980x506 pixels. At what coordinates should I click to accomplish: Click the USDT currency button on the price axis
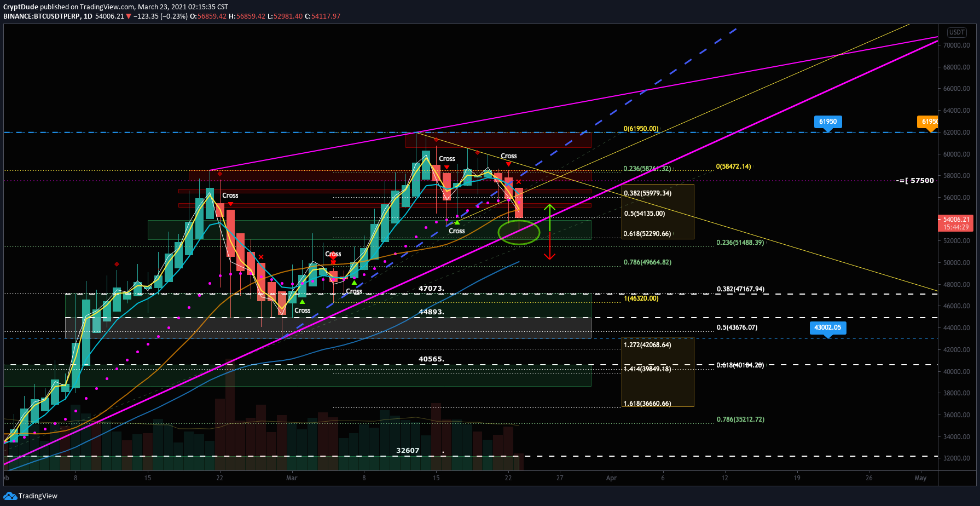coord(957,32)
